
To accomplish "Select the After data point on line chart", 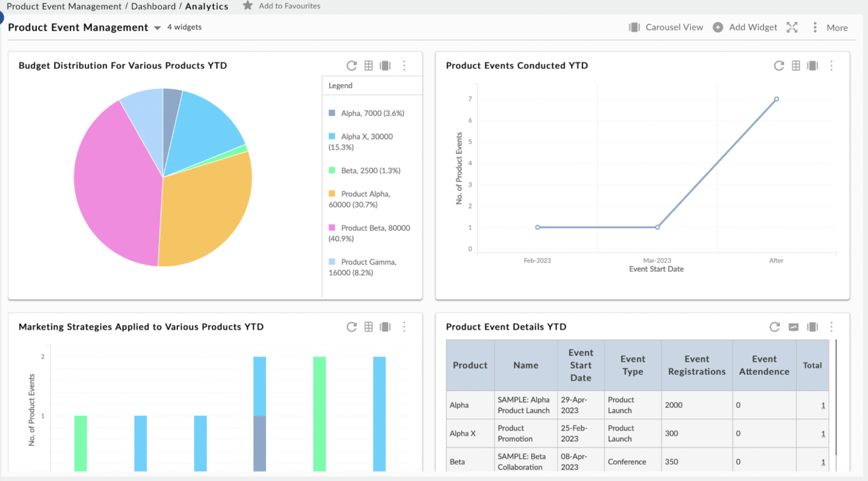I will click(x=776, y=99).
